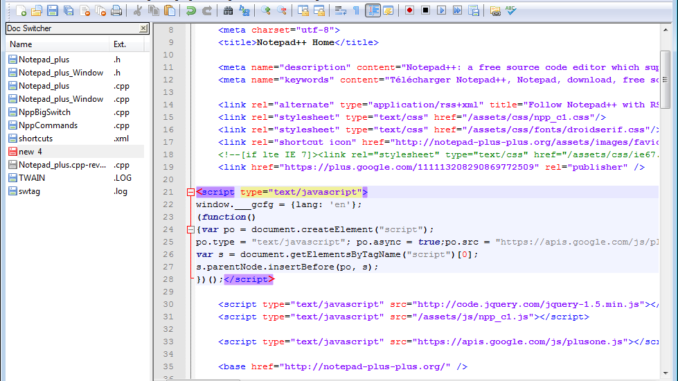
Task: Click the vertical scrollbar thumb
Action: pos(665,80)
